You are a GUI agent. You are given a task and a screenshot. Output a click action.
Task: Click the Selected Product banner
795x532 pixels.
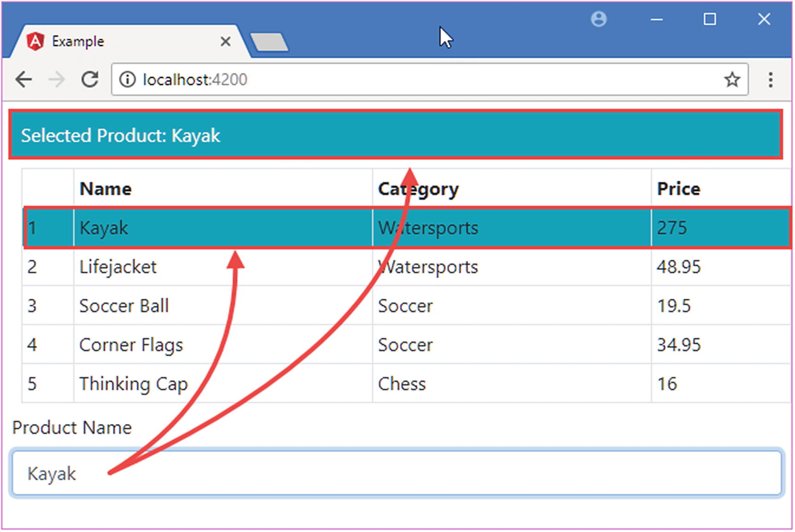pos(395,136)
